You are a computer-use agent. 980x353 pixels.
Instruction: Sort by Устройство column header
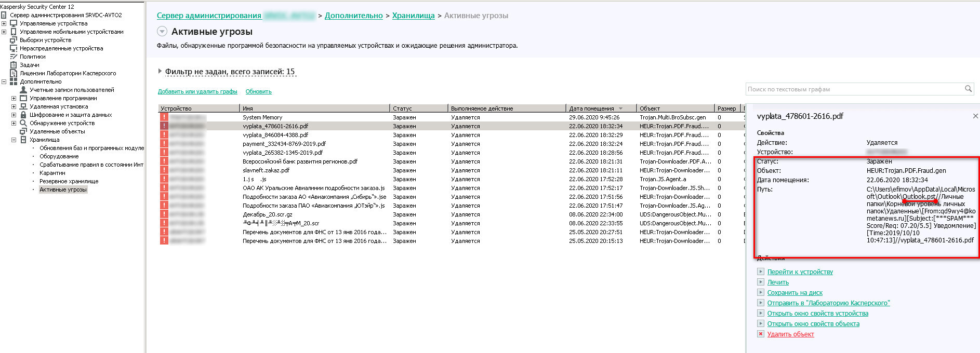[x=199, y=108]
